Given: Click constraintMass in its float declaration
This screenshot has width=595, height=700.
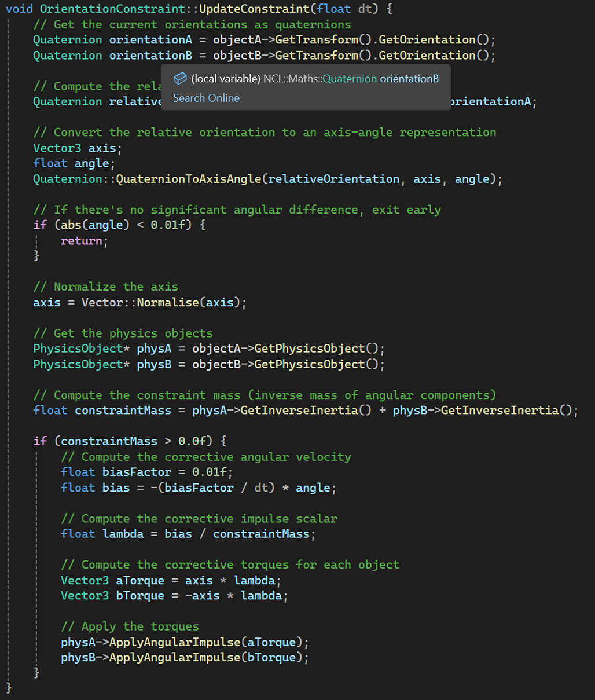Looking at the screenshot, I should click(x=123, y=411).
